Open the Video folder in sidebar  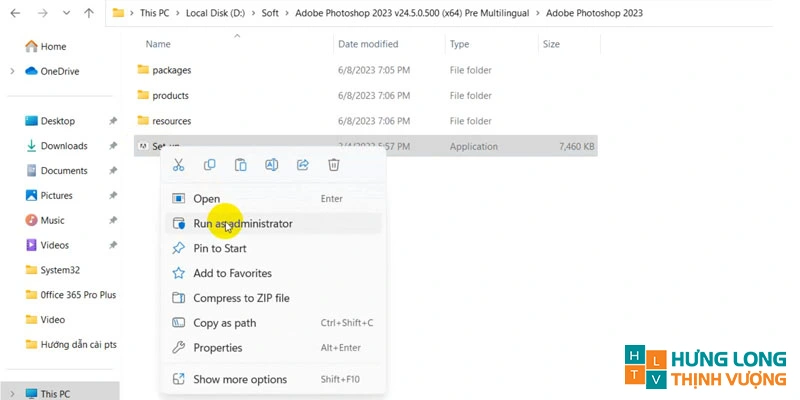click(x=53, y=319)
